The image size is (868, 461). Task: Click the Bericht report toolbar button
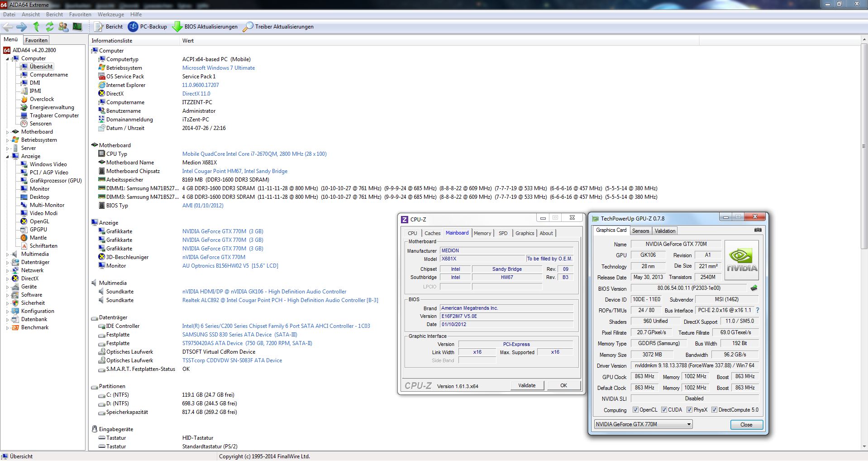point(108,27)
